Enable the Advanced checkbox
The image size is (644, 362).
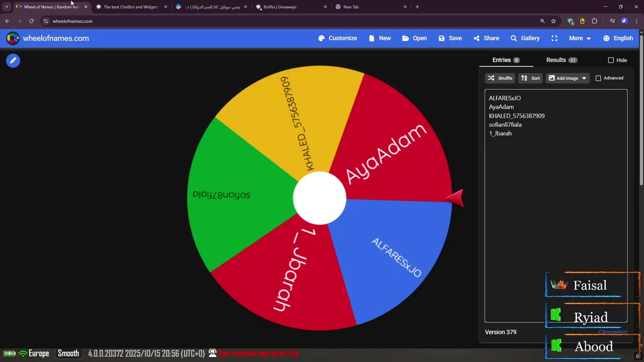(598, 78)
